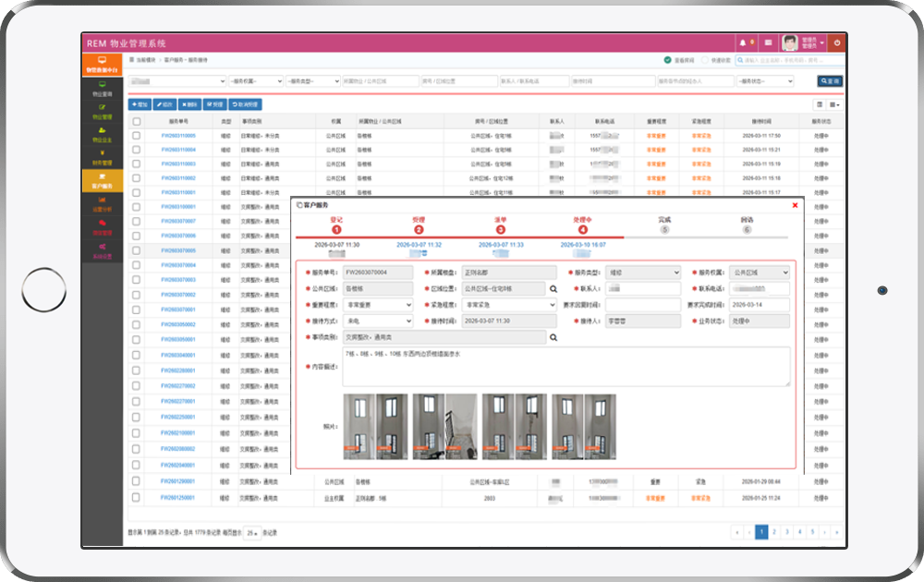
Task: Expand the 服务状态 filter dropdown
Action: pyautogui.click(x=765, y=81)
